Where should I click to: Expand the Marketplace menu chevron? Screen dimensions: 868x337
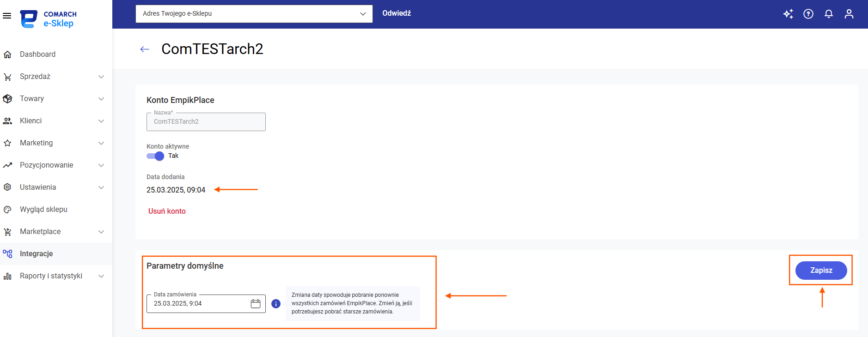pos(101,232)
